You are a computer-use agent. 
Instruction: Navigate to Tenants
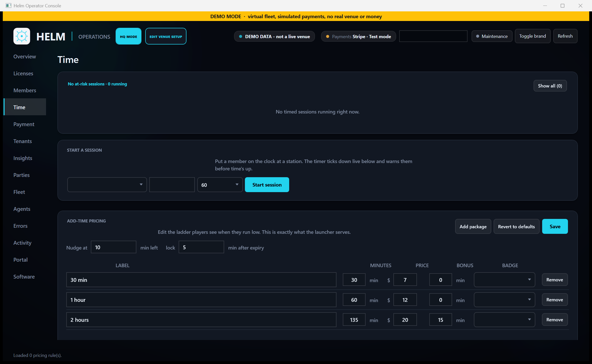[x=25, y=141]
